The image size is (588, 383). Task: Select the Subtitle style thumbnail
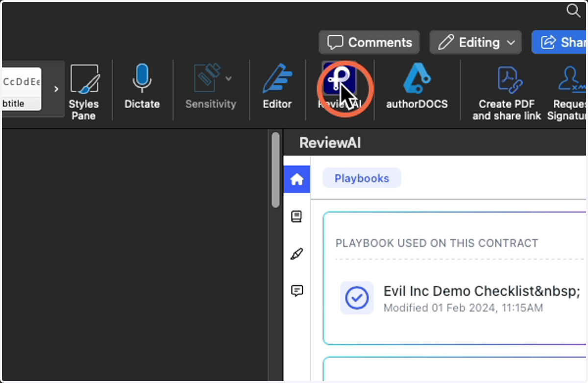click(22, 89)
